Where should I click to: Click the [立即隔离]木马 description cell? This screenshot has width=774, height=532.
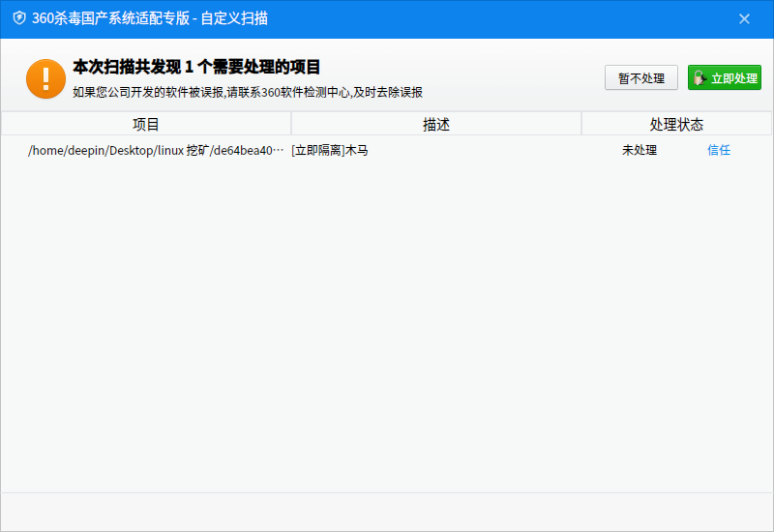(330, 150)
